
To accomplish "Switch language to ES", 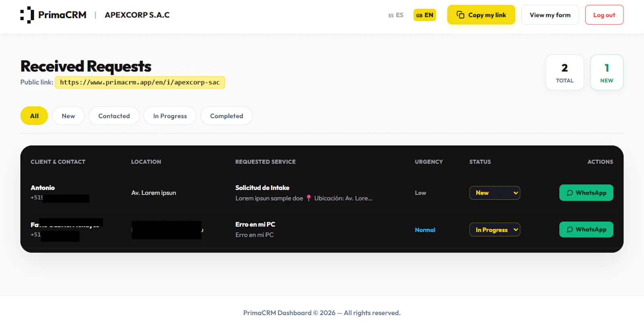I will 396,15.
